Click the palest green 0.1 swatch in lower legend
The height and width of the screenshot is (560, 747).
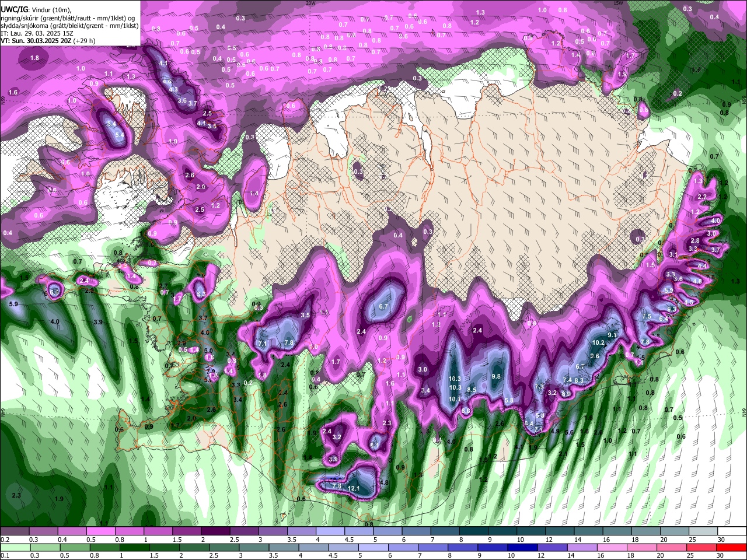pyautogui.click(x=15, y=548)
